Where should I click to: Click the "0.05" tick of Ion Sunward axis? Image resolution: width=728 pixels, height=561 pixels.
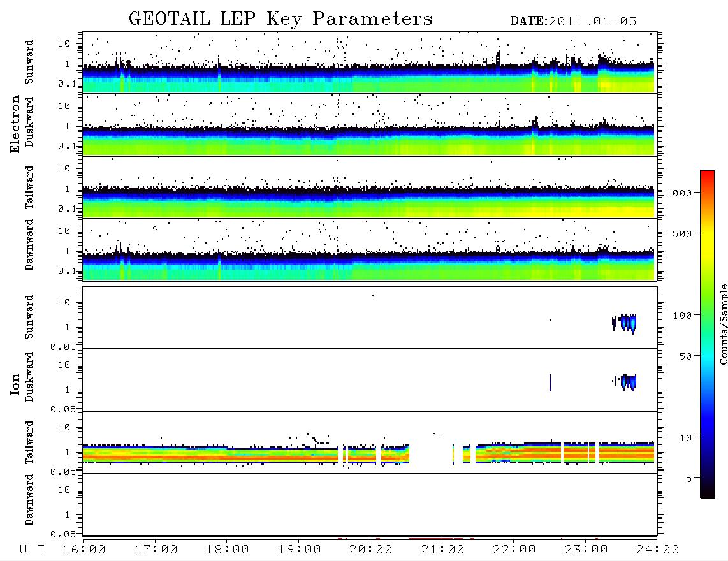(x=62, y=346)
